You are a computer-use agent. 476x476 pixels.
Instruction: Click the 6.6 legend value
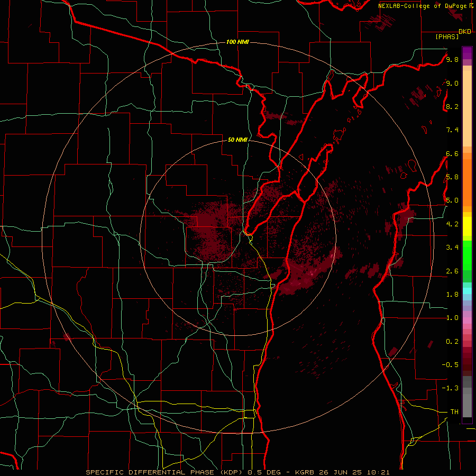(x=452, y=153)
